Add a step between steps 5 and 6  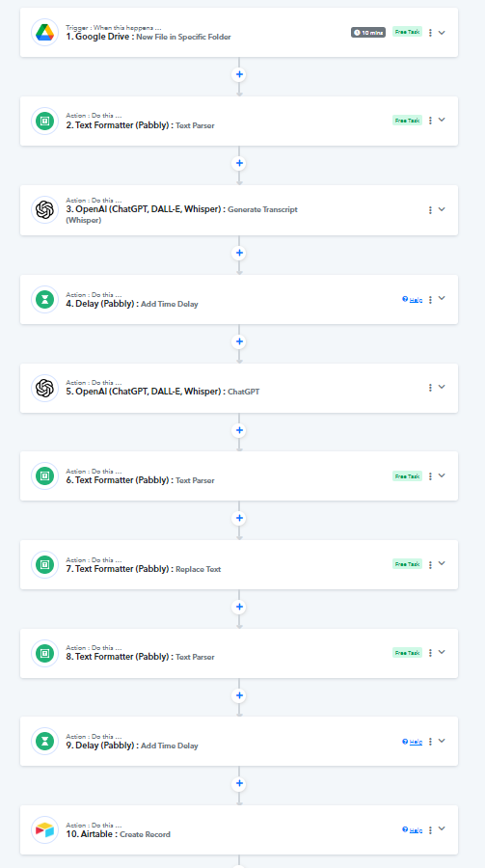(239, 429)
